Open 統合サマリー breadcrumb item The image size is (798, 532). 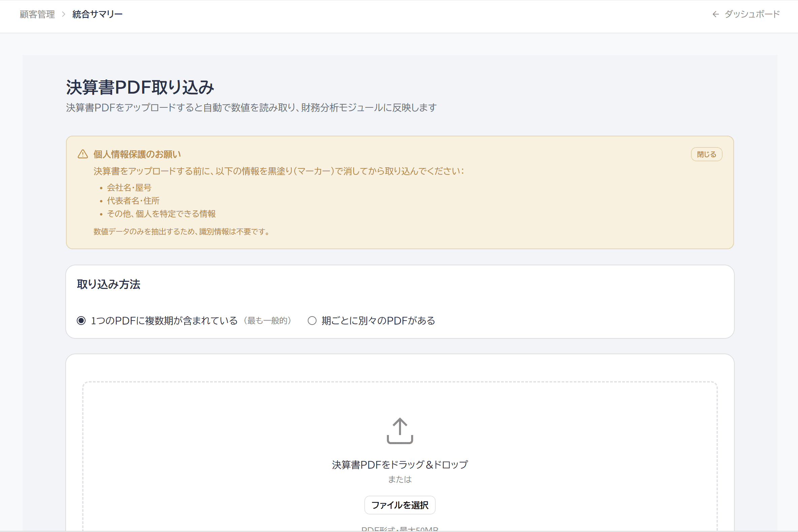click(x=97, y=14)
